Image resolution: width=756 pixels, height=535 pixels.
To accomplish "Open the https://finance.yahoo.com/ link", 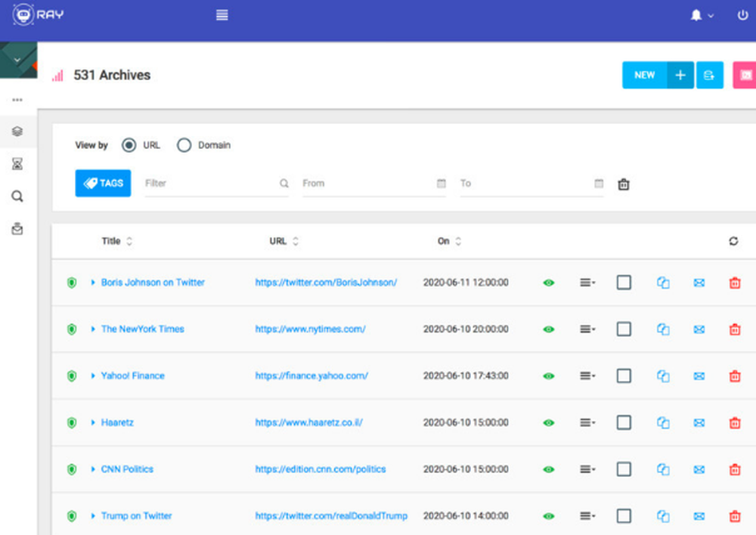I will point(311,376).
